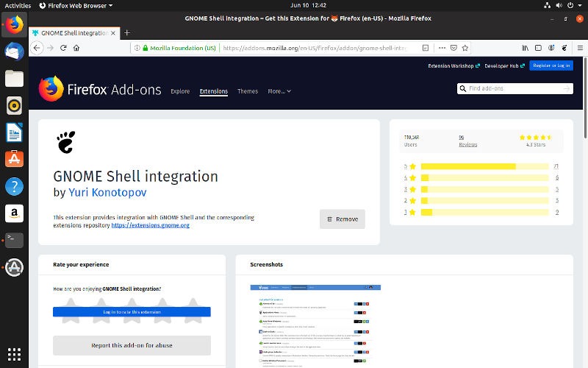The height and width of the screenshot is (368, 588).
Task: Click the Remove extension button
Action: coord(343,219)
